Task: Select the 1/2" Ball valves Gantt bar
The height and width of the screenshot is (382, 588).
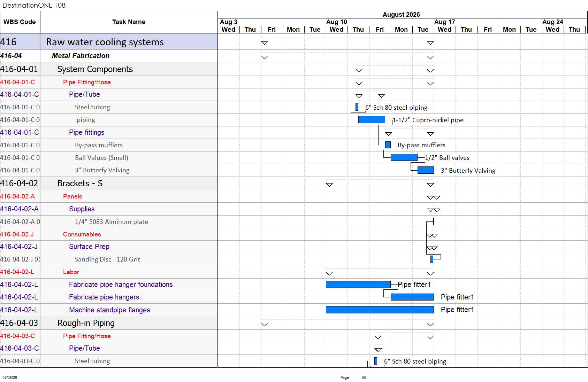Action: (x=404, y=157)
